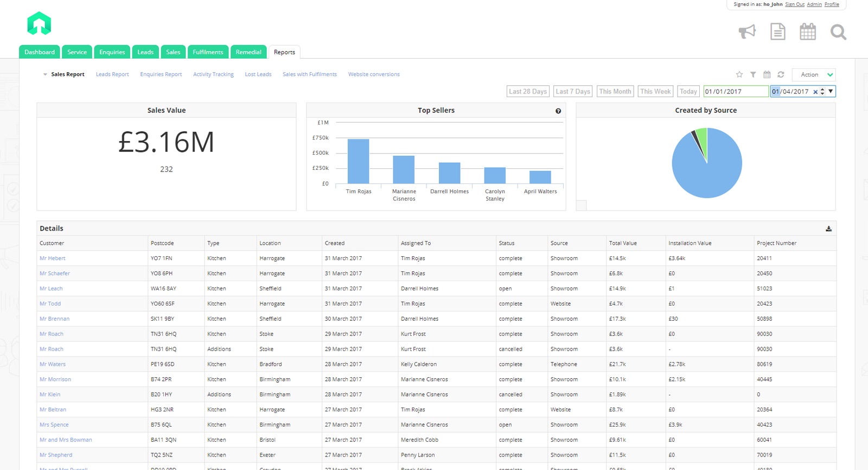Select the Reports tab
868x470 pixels.
point(284,52)
